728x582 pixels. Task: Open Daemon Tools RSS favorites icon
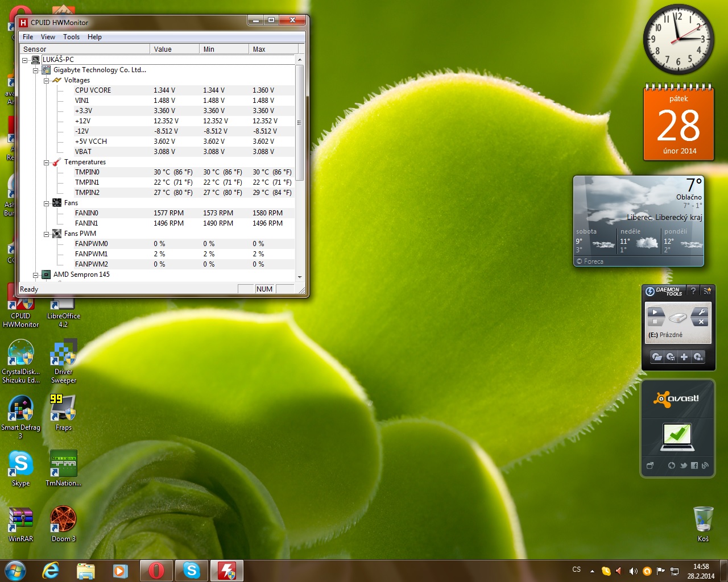pos(708,291)
